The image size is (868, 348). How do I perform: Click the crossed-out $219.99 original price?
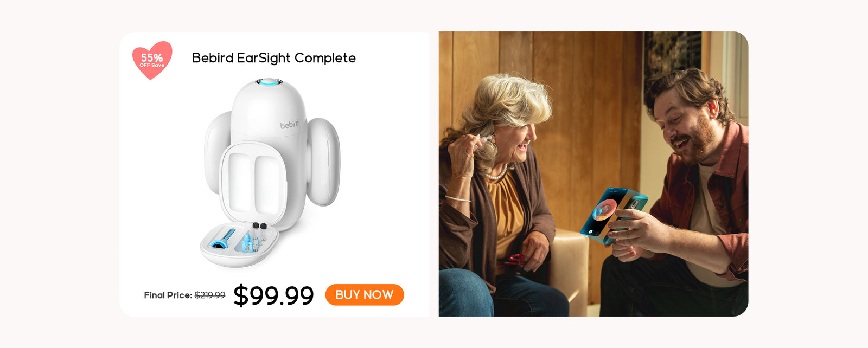(x=210, y=295)
